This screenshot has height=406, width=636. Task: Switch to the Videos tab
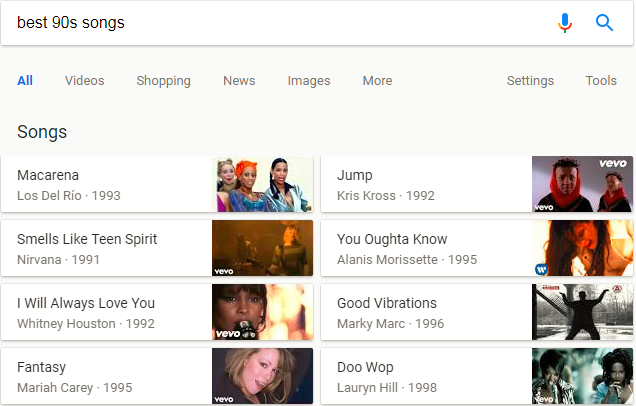coord(84,80)
